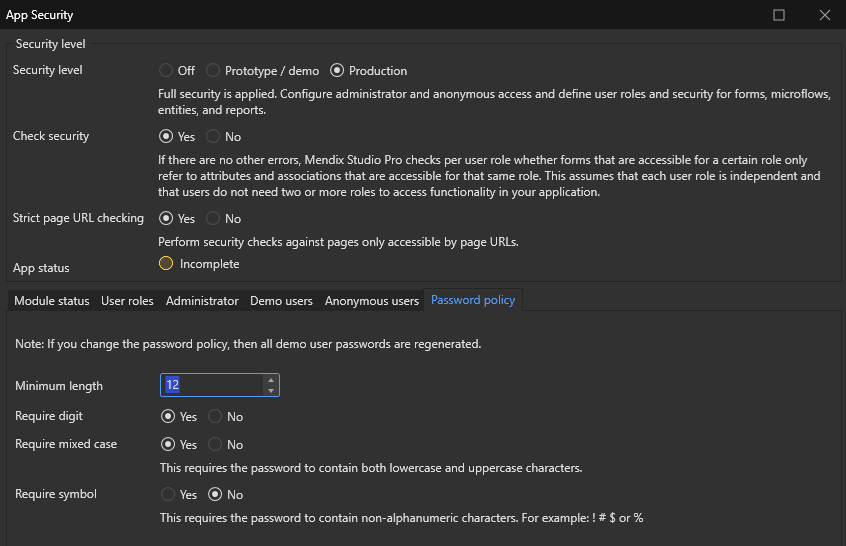Disable Check security with No

tap(213, 137)
